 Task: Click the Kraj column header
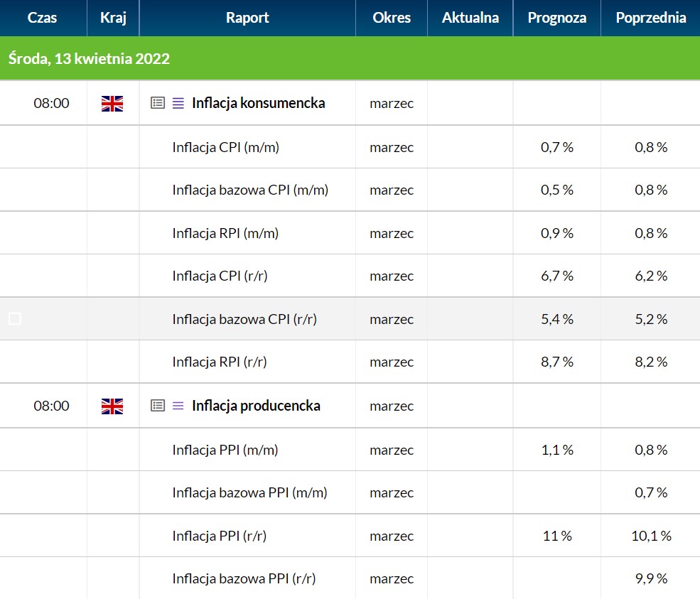[113, 18]
